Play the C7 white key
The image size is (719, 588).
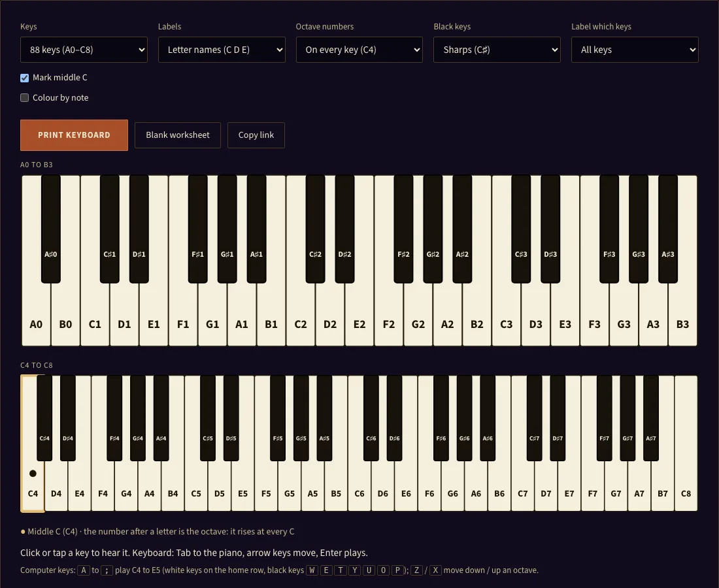pyautogui.click(x=523, y=486)
